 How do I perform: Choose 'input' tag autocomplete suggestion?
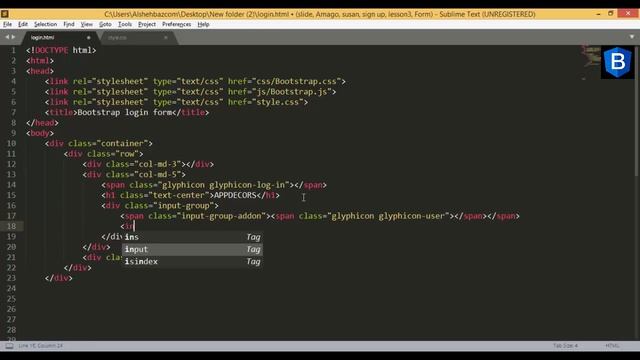[x=192, y=249]
